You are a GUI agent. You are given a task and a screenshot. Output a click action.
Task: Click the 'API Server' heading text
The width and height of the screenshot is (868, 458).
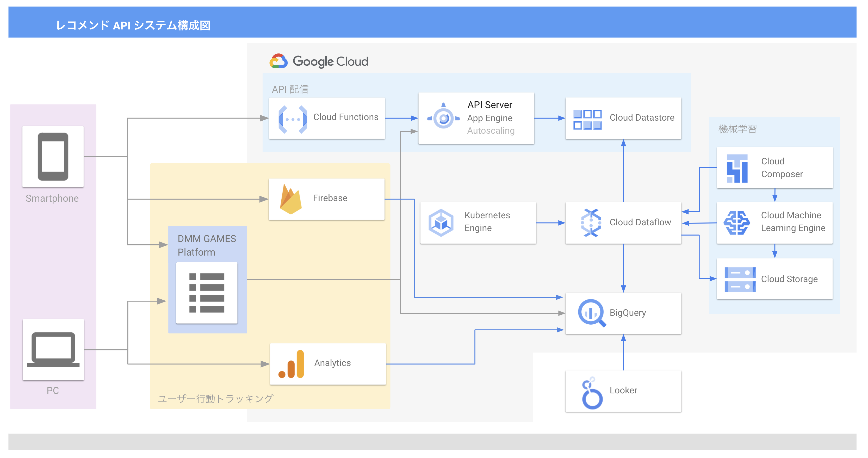click(489, 105)
